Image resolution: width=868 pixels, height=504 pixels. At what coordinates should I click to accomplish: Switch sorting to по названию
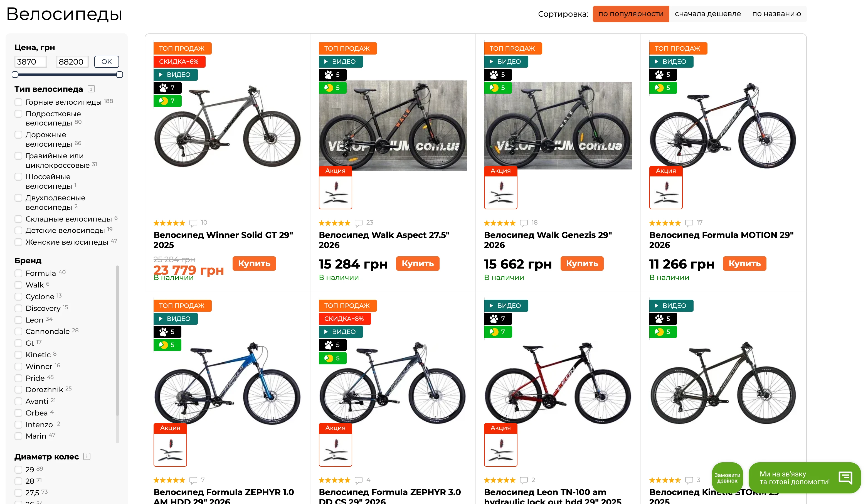point(776,14)
